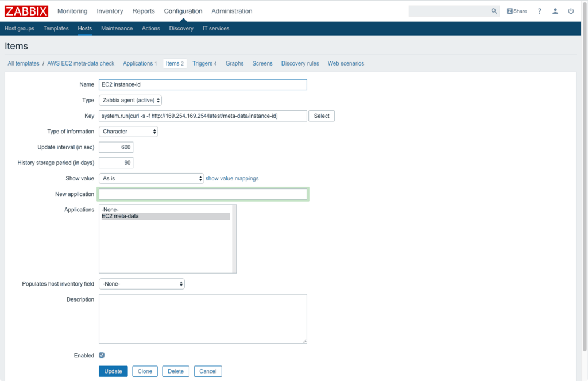Open Populates host inventory field dropdown

click(142, 284)
